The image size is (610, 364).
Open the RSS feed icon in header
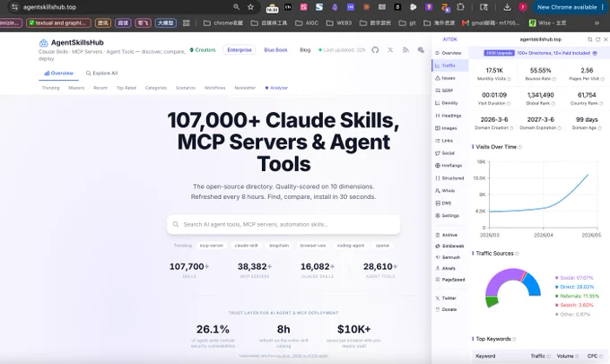[405, 50]
